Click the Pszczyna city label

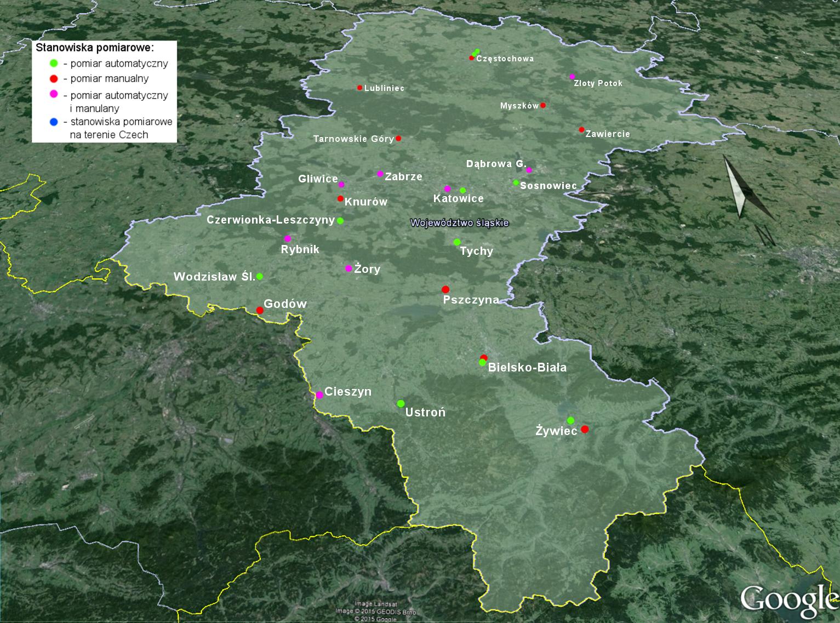pos(471,300)
